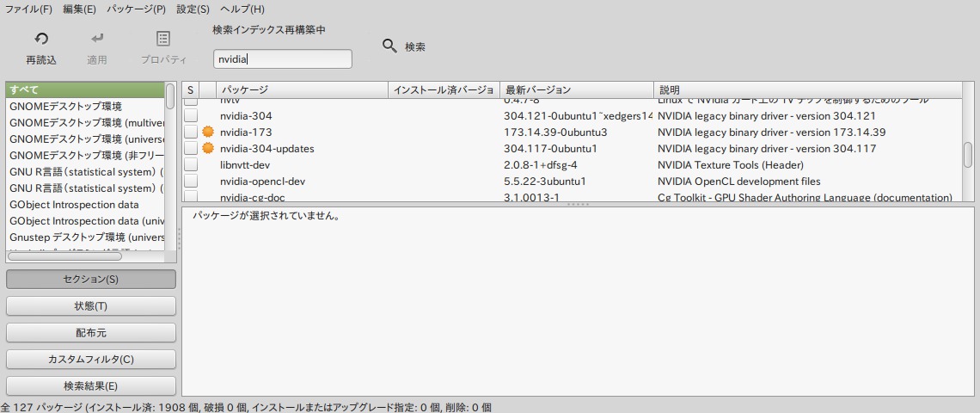Screen dimensions: 980x413
Task: Select the nvidia-304-updates package name
Action: 266,149
